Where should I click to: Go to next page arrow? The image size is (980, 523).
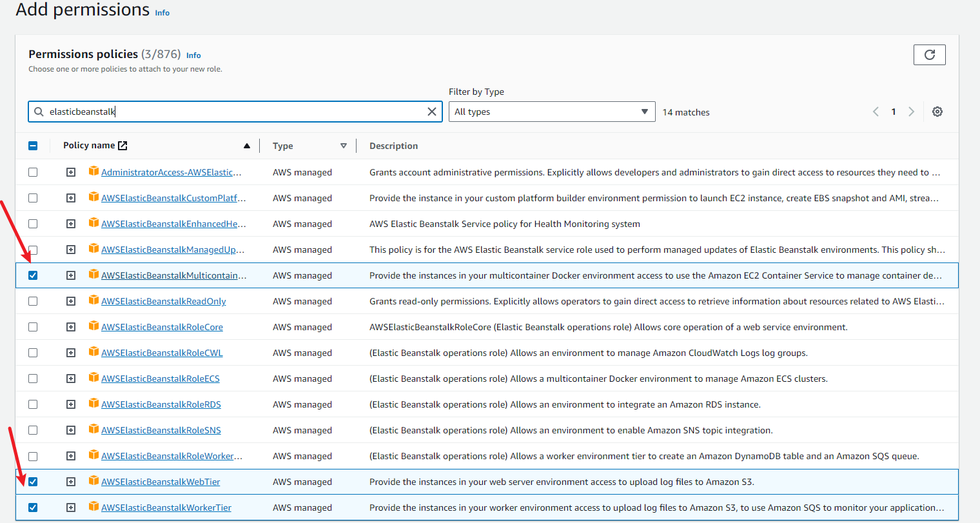click(x=911, y=112)
